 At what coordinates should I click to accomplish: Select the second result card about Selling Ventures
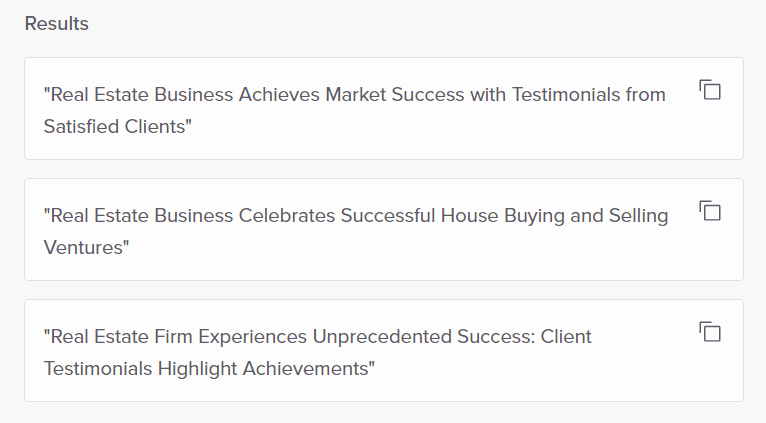[384, 230]
